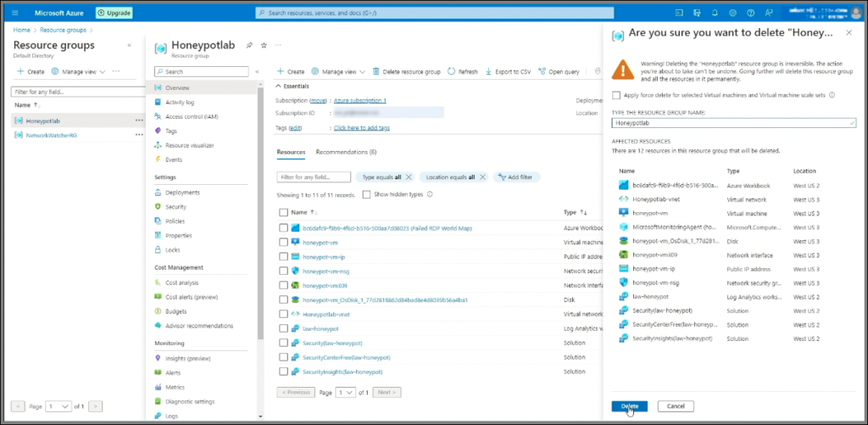This screenshot has height=425, width=868.
Task: Click Create in Resource groups pane
Action: 31,71
